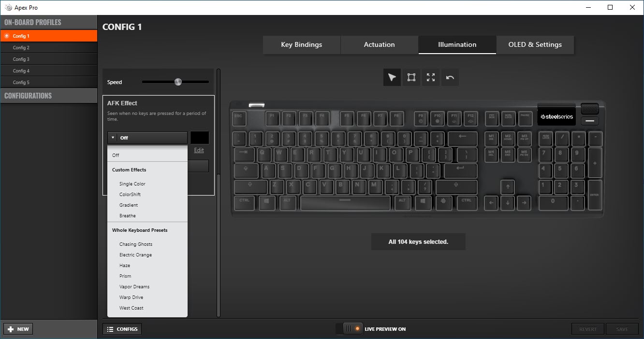This screenshot has width=644, height=339.
Task: Select the Backspace key on the keyboard
Action: coord(463,139)
